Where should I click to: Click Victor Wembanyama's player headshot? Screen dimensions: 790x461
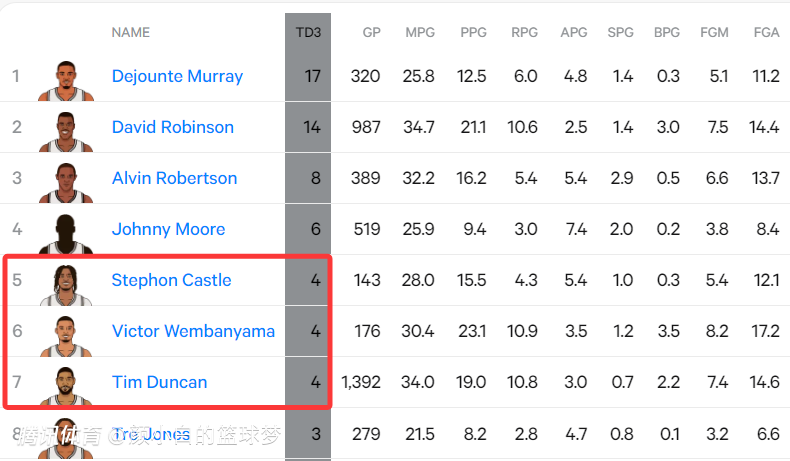coord(66,333)
